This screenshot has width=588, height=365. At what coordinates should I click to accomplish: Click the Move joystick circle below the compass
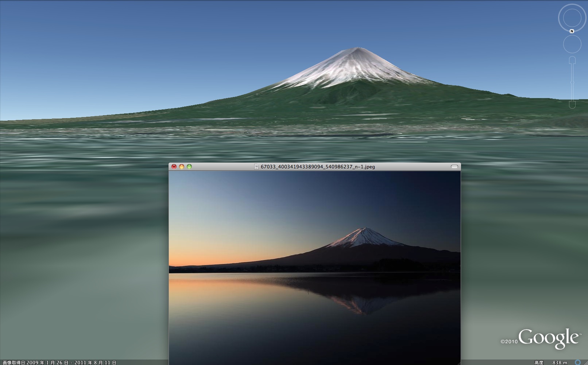[x=572, y=44]
